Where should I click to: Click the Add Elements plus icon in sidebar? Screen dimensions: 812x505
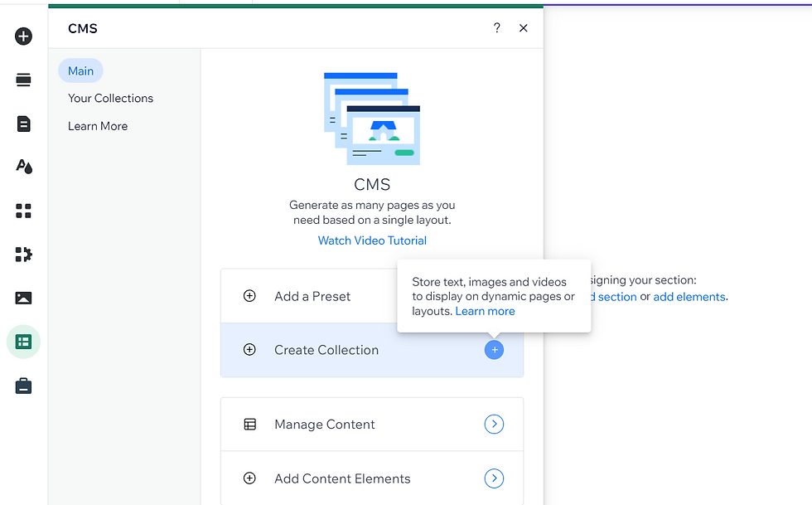pyautogui.click(x=23, y=36)
